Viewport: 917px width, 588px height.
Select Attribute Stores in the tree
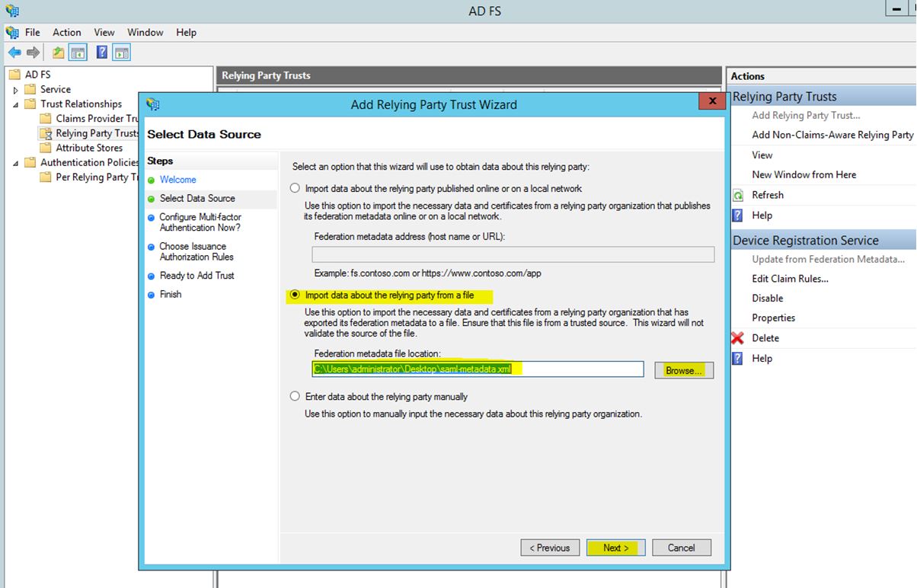pos(88,148)
